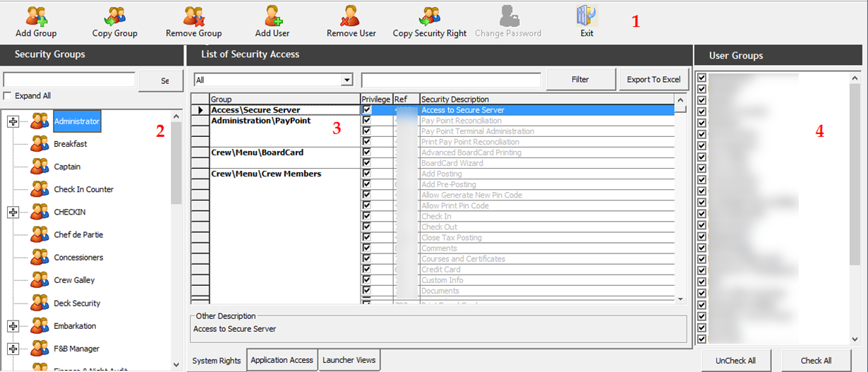Click the Check All button
This screenshot has width=868, height=372.
point(816,361)
